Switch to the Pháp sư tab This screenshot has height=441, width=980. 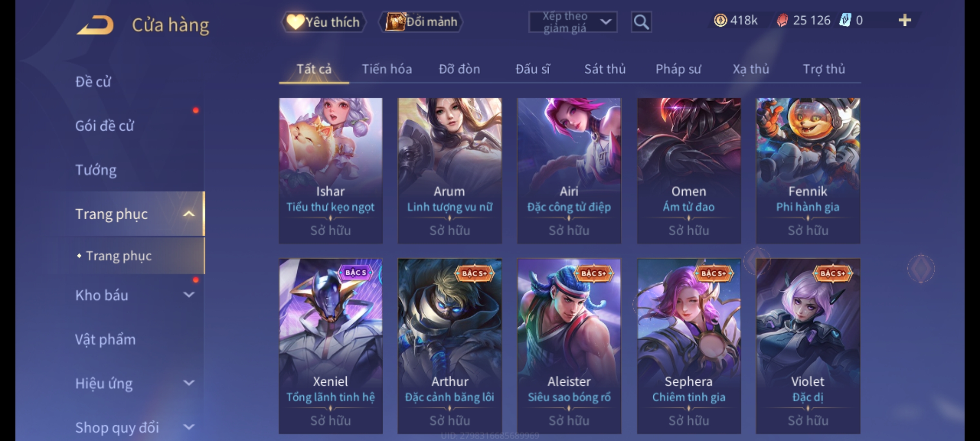tap(678, 69)
